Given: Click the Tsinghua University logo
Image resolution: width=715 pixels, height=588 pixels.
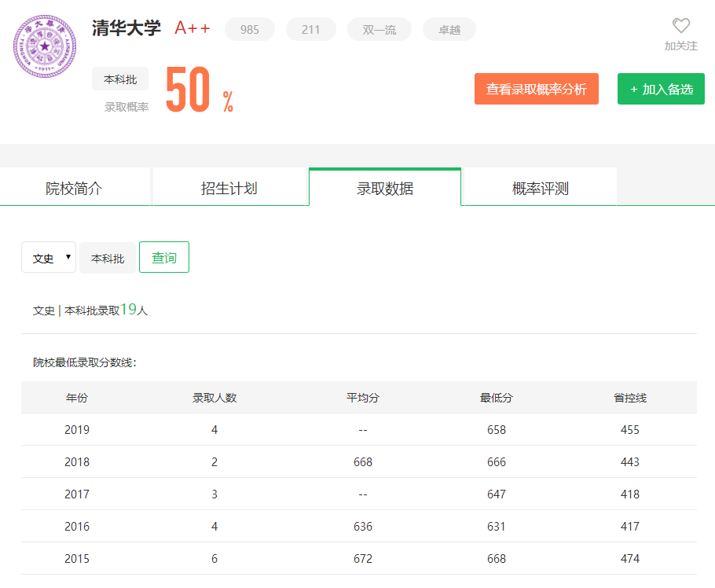Looking at the screenshot, I should [45, 46].
